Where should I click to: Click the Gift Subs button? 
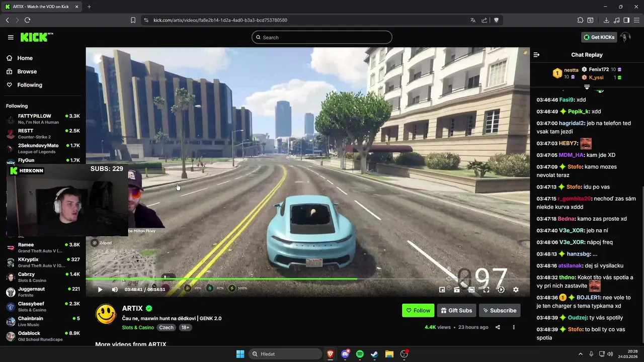tap(456, 310)
